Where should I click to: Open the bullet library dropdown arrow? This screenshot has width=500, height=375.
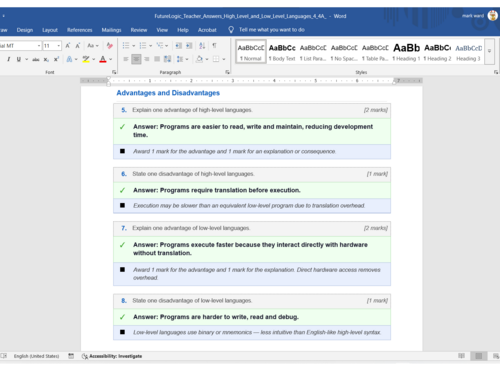coord(134,46)
